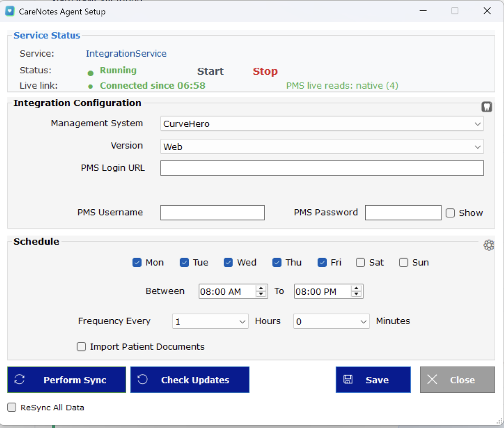Uncheck the Mon schedule checkbox

(137, 262)
